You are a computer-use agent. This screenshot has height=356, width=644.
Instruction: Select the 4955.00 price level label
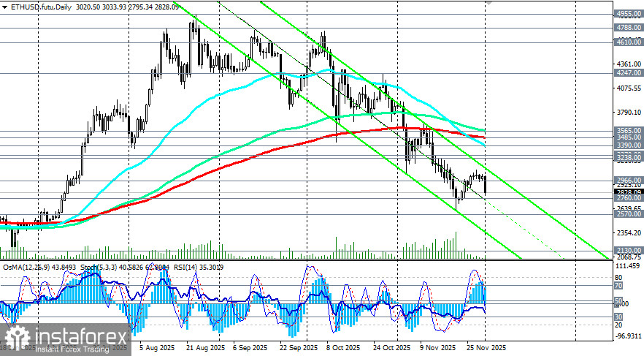point(629,14)
